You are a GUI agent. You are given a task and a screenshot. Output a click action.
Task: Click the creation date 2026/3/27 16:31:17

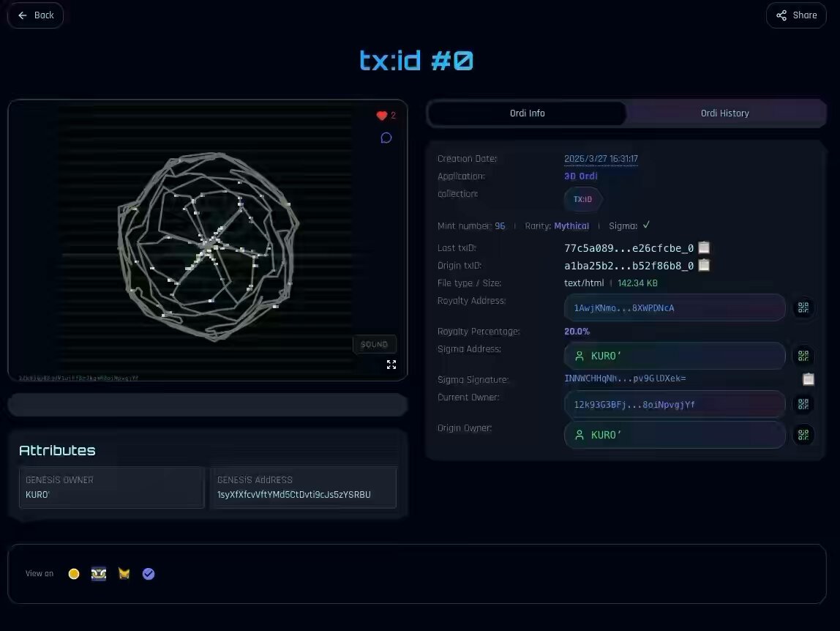pyautogui.click(x=601, y=159)
